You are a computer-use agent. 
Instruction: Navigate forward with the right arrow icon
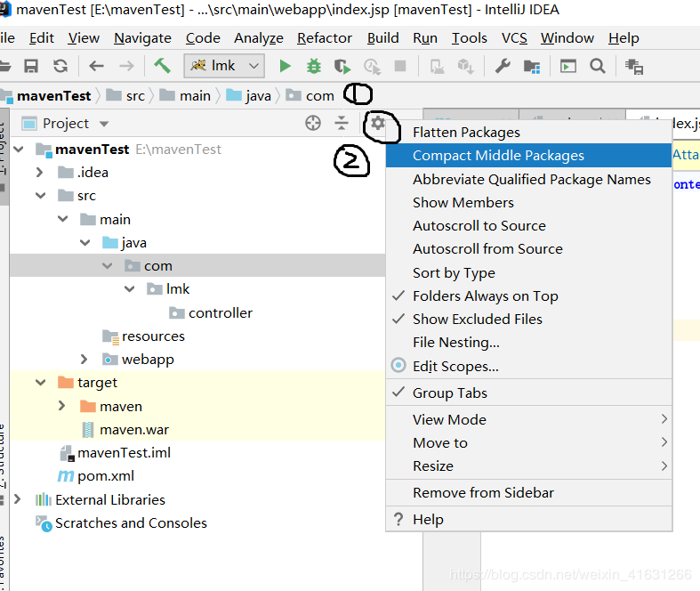(126, 66)
